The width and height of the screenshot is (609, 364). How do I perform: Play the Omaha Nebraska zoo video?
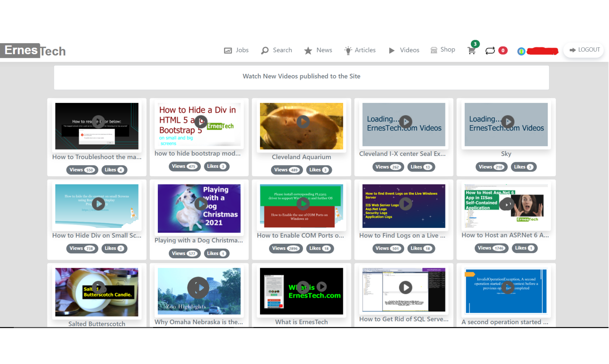click(198, 288)
